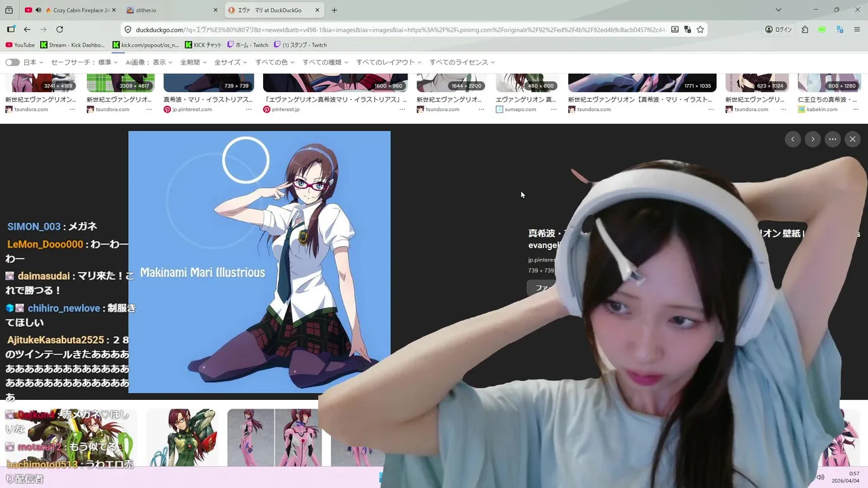Open the (1) スタンプ - Twitch bookmark
Screen dimensions: 868x488
tap(300, 45)
